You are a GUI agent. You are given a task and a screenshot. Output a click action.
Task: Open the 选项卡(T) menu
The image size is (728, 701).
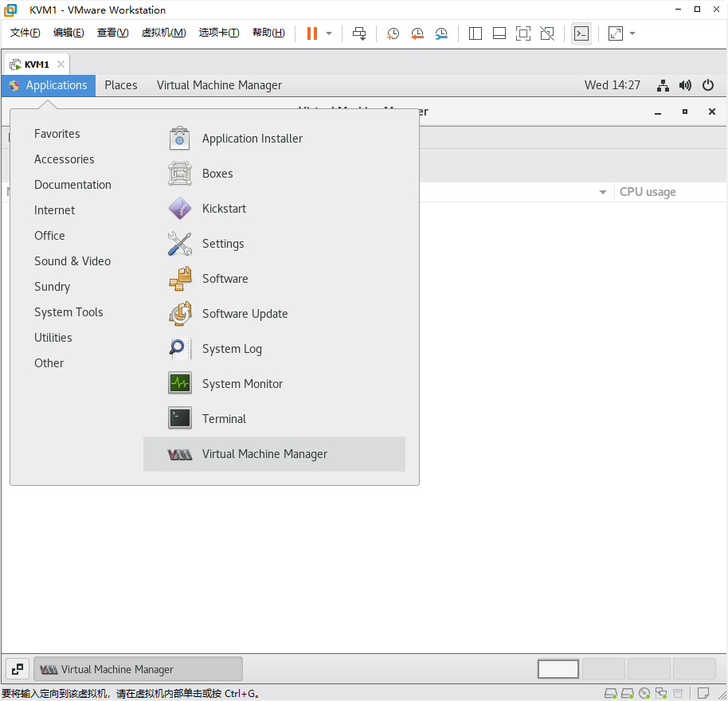tap(219, 33)
